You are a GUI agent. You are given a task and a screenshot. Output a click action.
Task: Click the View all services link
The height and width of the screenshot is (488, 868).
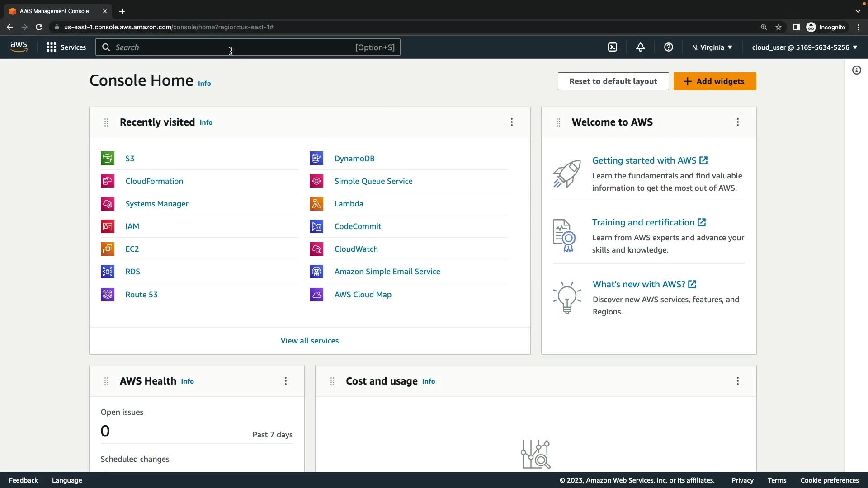310,341
